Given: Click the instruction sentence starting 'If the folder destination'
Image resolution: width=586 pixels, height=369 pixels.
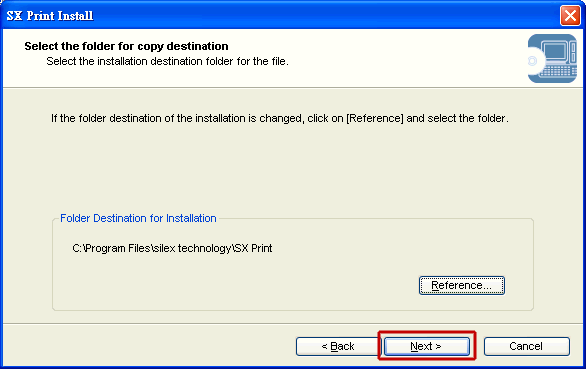Looking at the screenshot, I should point(280,119).
